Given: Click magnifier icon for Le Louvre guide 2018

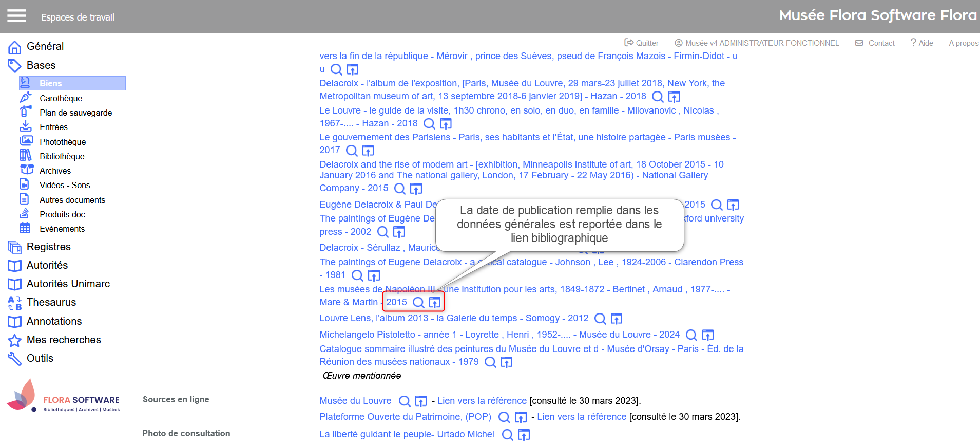Looking at the screenshot, I should tap(429, 124).
